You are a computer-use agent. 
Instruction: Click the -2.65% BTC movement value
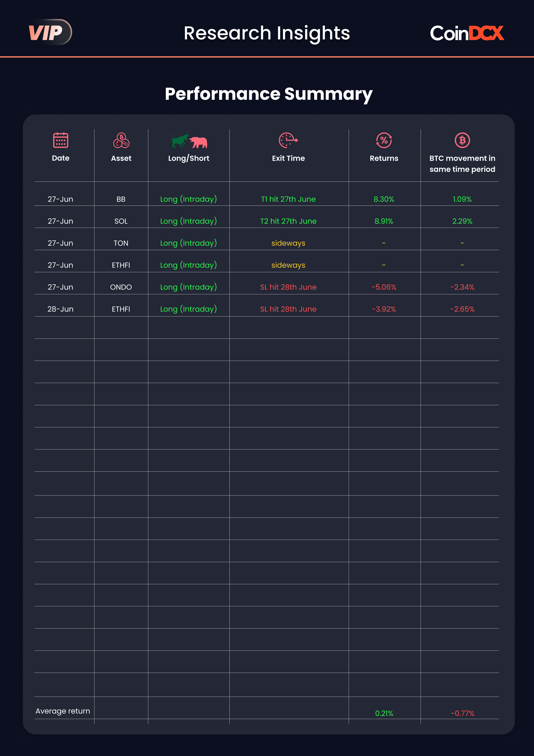(462, 309)
